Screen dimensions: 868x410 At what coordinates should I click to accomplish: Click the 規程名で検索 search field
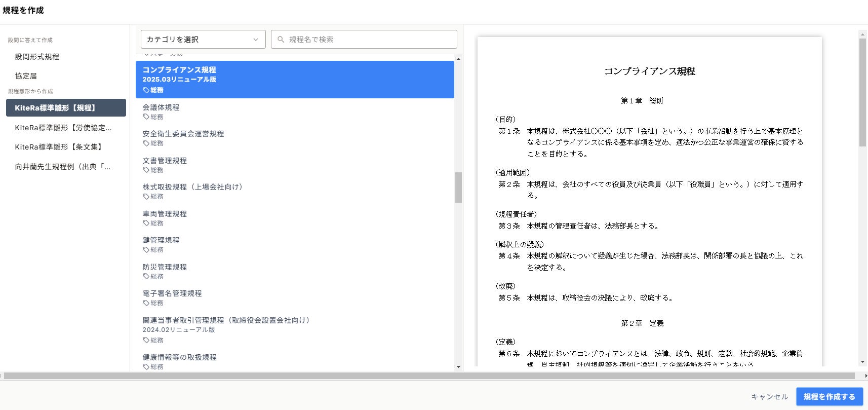click(364, 40)
